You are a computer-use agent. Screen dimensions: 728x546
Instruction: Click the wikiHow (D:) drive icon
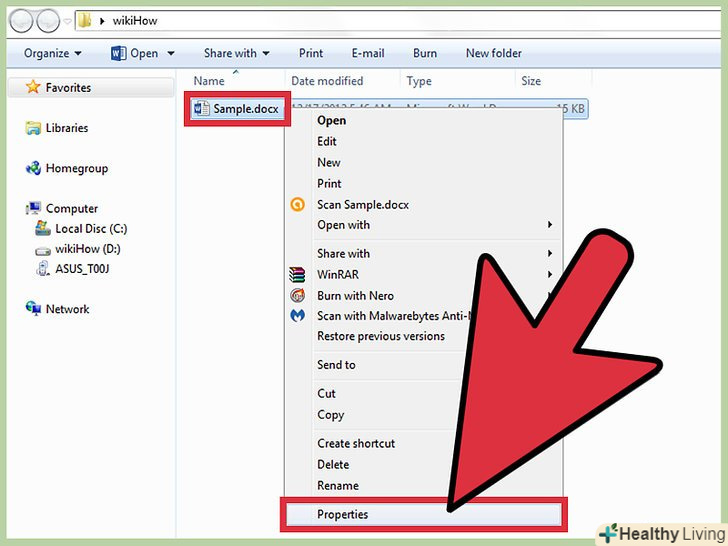[43, 251]
